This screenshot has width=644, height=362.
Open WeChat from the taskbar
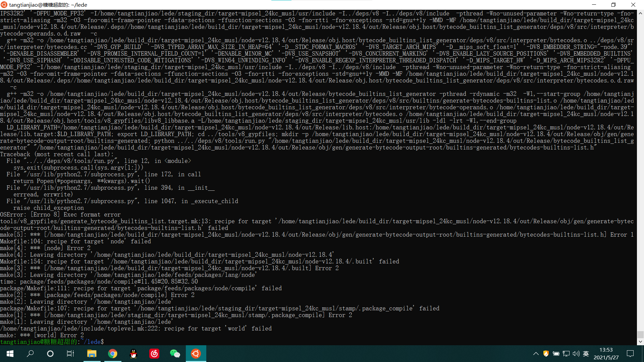click(x=175, y=354)
